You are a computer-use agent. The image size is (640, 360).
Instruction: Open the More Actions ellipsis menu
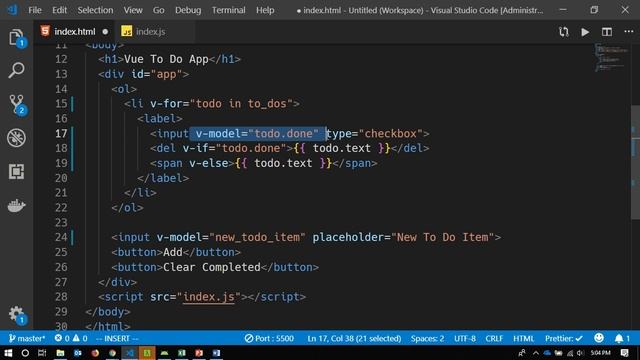629,31
